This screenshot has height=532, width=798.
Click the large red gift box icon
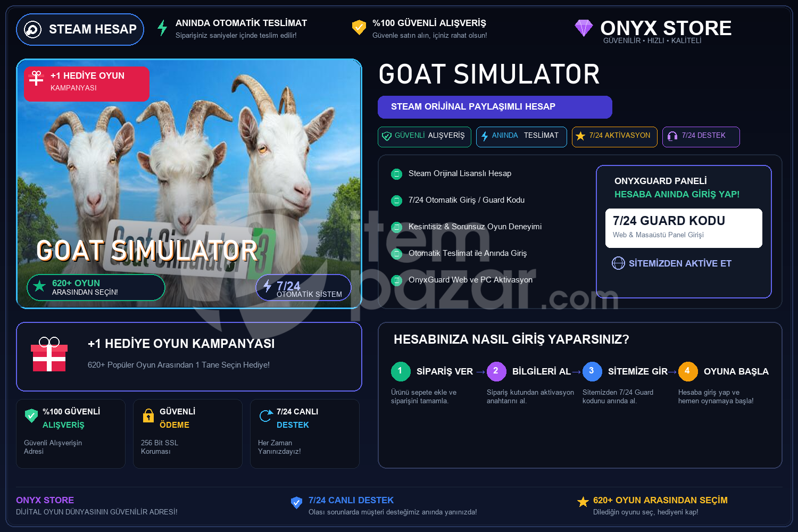[x=49, y=354]
